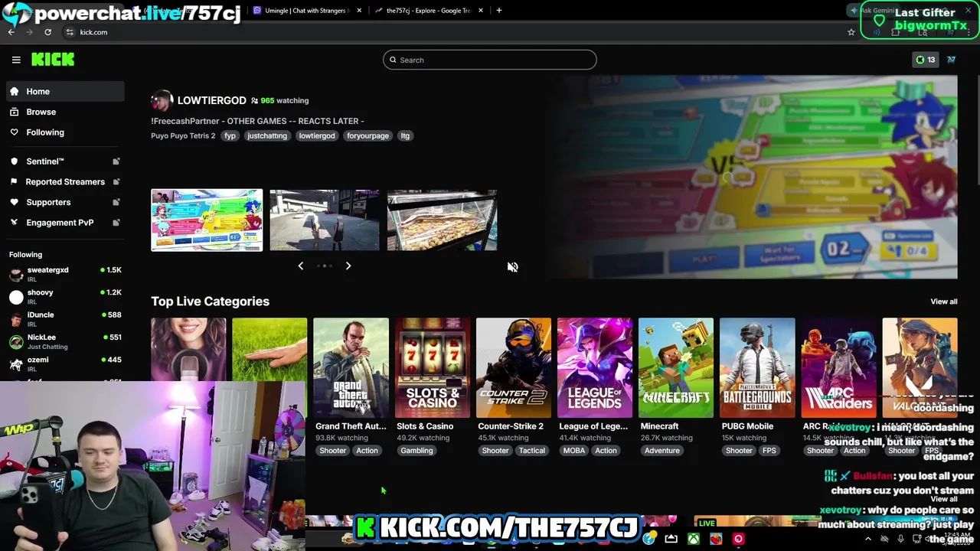The height and width of the screenshot is (551, 980).
Task: Click the kick.com address bar
Action: (x=459, y=32)
